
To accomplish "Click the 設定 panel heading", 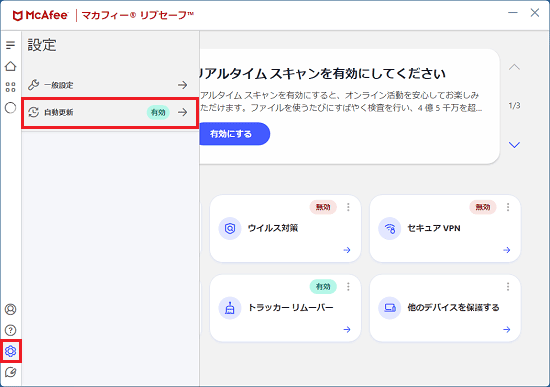I will [x=42, y=45].
